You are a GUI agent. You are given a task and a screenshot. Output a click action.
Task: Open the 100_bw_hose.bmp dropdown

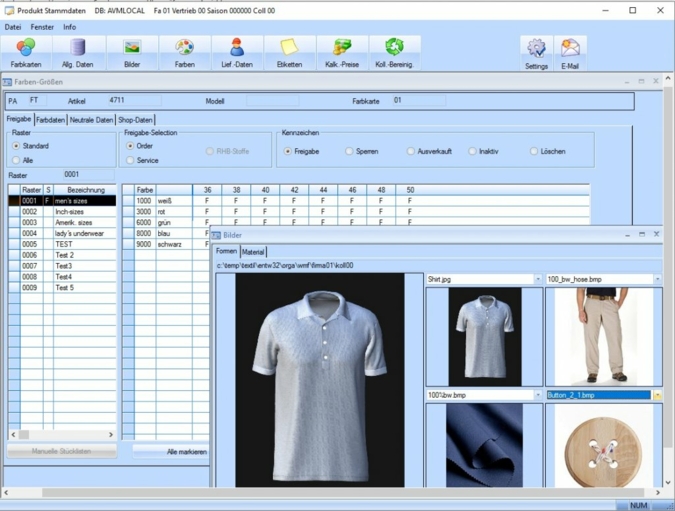657,280
